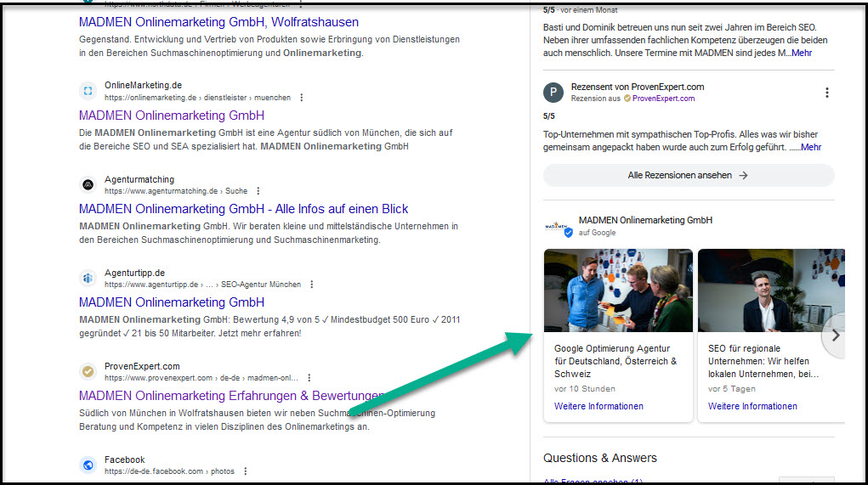Viewport: 868px width, 485px height.
Task: Open the three-dot menu of the ProvenExpert.com result
Action: (x=309, y=378)
